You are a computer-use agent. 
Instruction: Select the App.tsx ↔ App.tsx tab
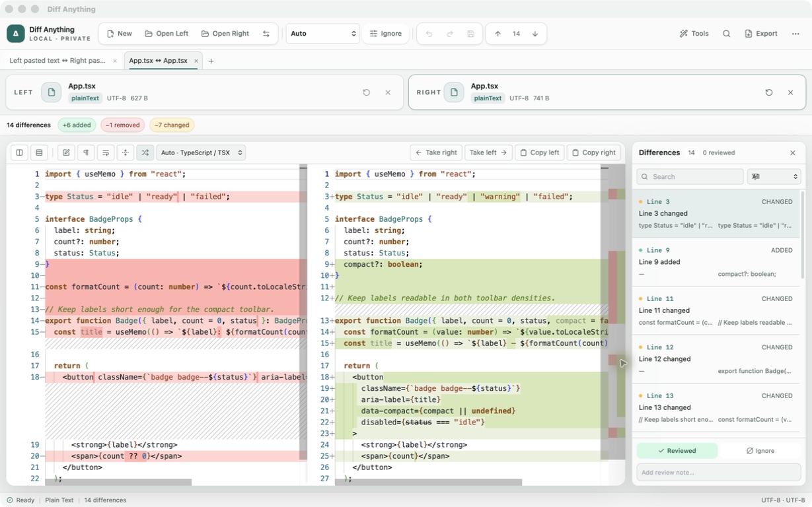158,61
